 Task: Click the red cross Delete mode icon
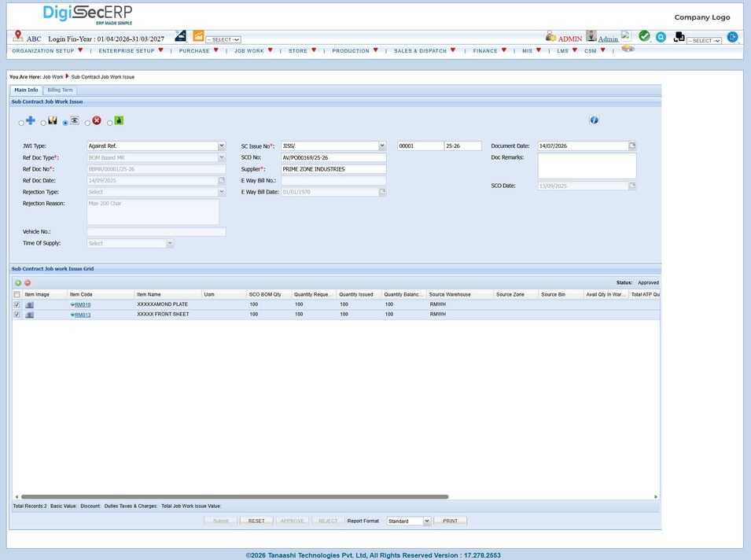click(97, 120)
